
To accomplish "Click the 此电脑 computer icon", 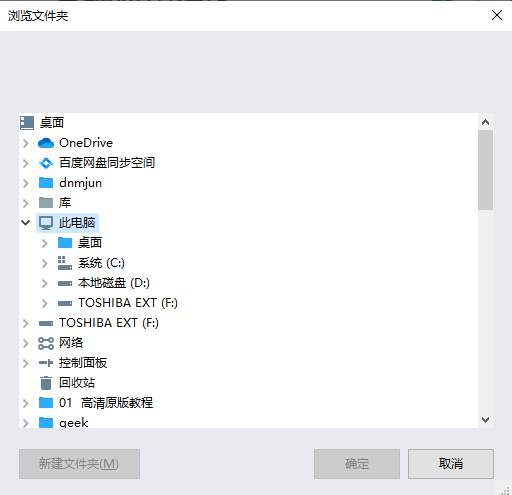I will tap(46, 223).
